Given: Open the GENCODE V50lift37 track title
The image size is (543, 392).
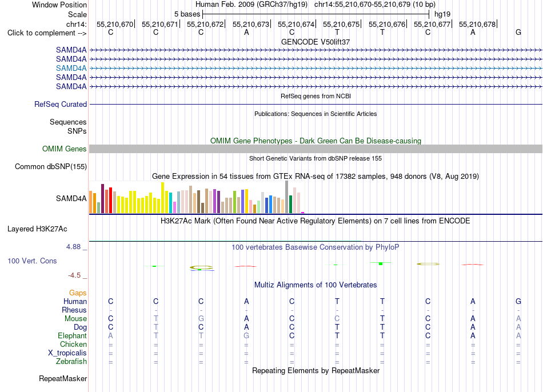Looking at the screenshot, I should pyautogui.click(x=316, y=42).
